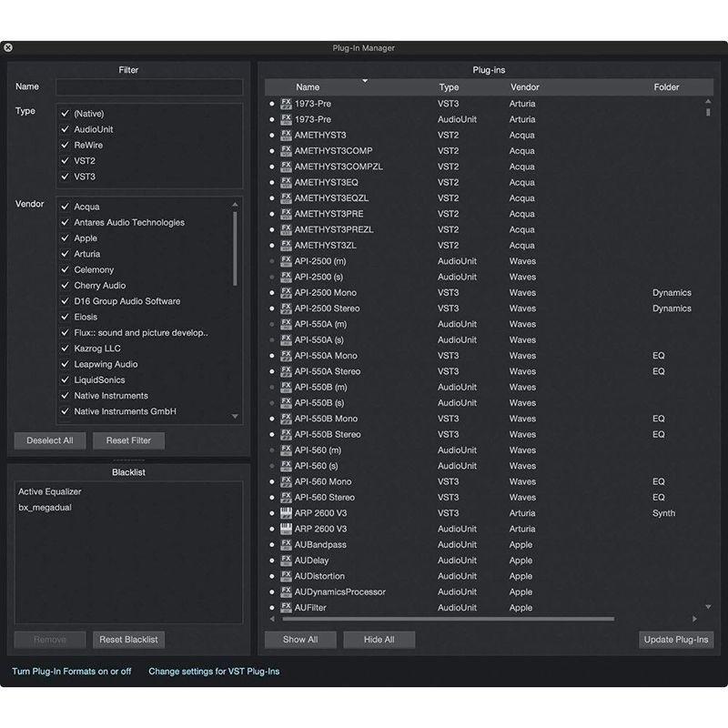Click the FX icon of API-2500 Stereo
Viewport: 728px width, 728px height.
click(286, 308)
